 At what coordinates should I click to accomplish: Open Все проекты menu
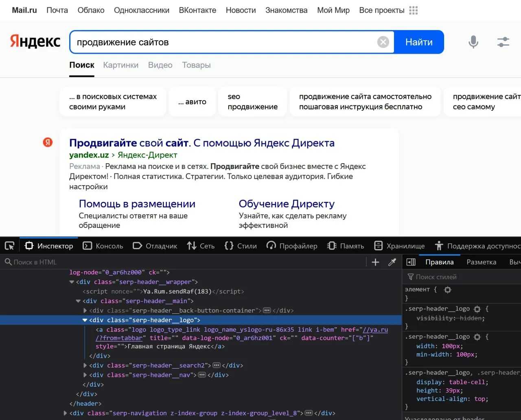point(382,10)
